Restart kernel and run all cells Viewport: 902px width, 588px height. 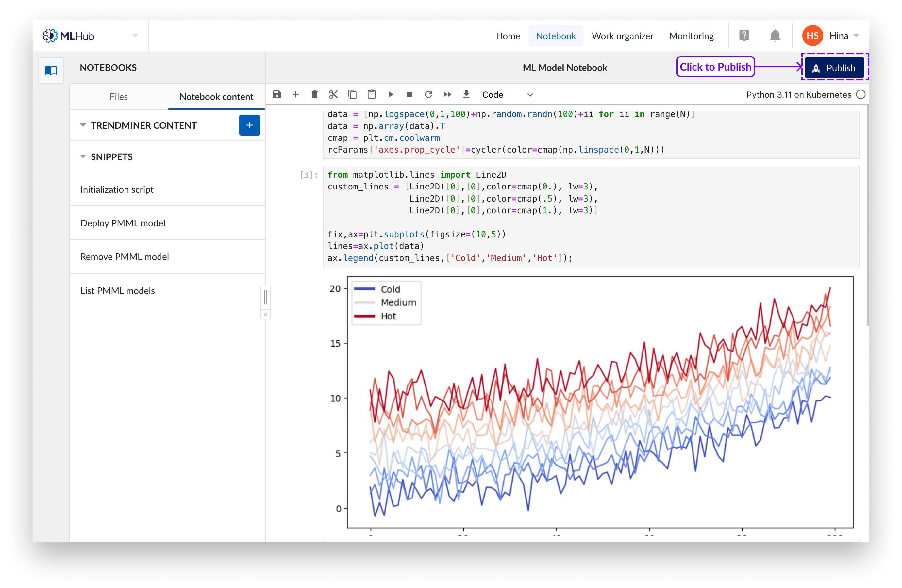tap(447, 94)
